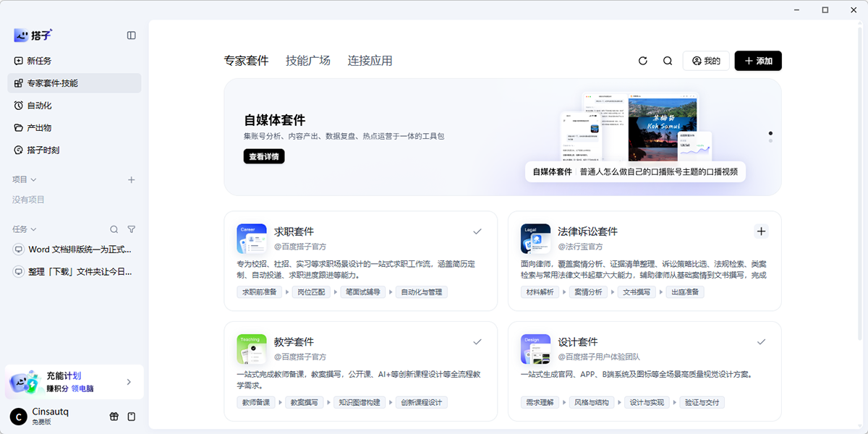Click the gift icon beside the username
The image size is (868, 434).
pyautogui.click(x=114, y=417)
